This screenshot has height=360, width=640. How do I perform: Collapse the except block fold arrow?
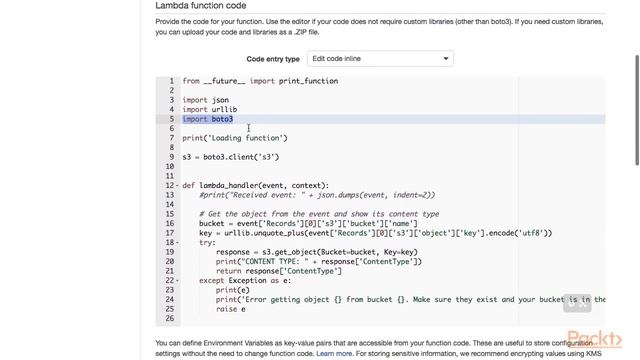(177, 281)
